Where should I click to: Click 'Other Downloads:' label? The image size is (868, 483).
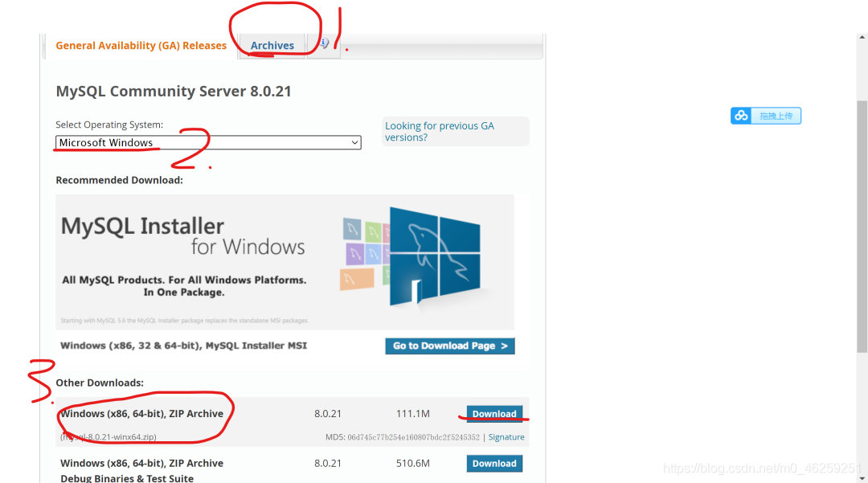point(100,383)
